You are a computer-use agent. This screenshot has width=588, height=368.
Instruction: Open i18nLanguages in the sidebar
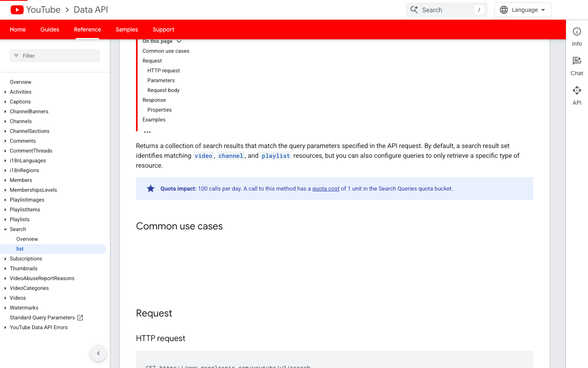pyautogui.click(x=28, y=161)
